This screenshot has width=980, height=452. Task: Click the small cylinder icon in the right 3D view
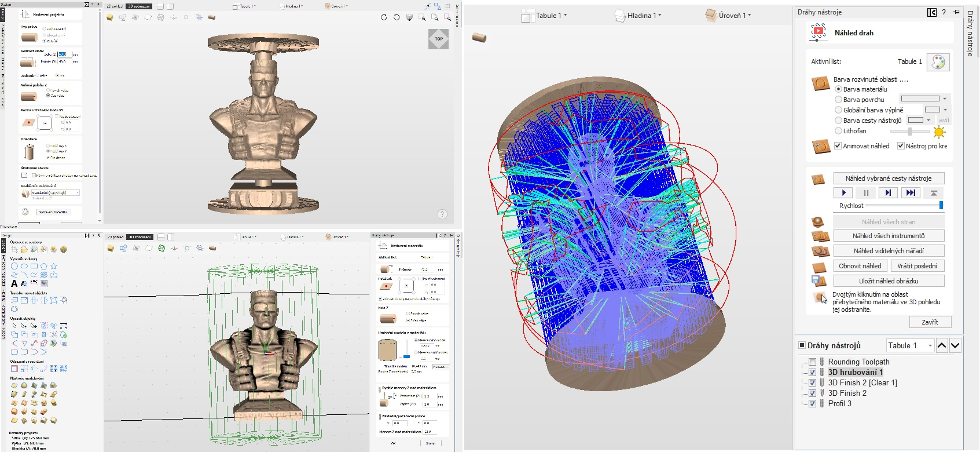pyautogui.click(x=479, y=38)
